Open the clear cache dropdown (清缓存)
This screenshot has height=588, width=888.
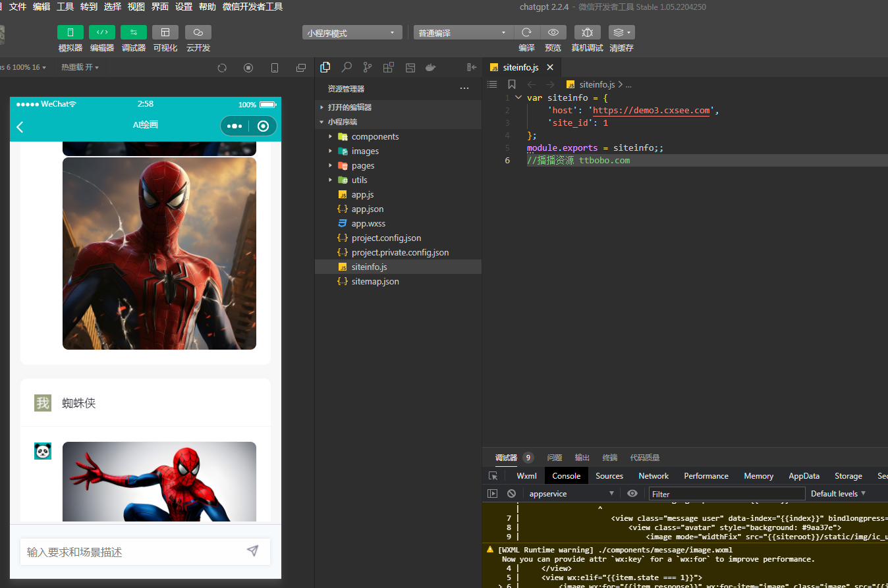[x=621, y=32]
